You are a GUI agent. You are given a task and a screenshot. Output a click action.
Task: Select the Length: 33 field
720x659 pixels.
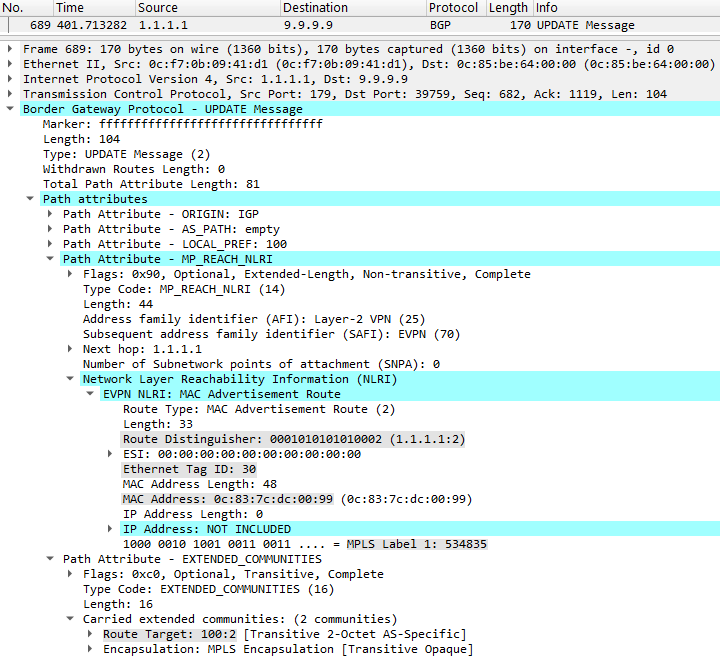158,424
